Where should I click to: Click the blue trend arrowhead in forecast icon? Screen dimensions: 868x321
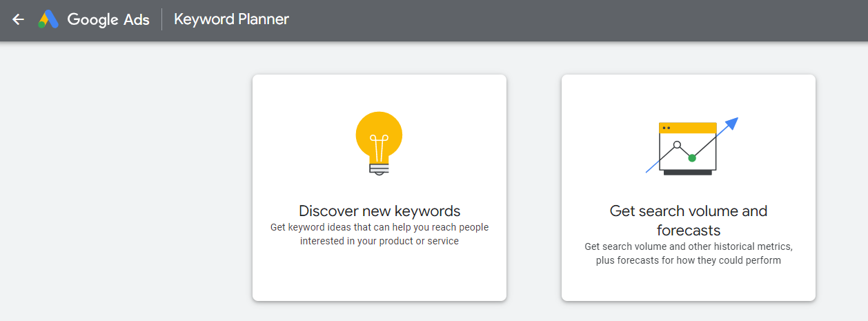pos(733,123)
